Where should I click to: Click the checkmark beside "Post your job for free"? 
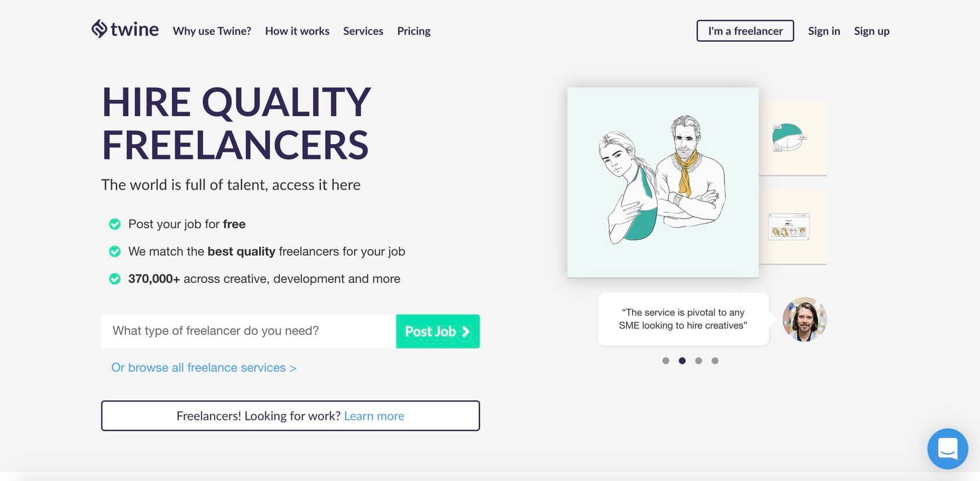(115, 224)
